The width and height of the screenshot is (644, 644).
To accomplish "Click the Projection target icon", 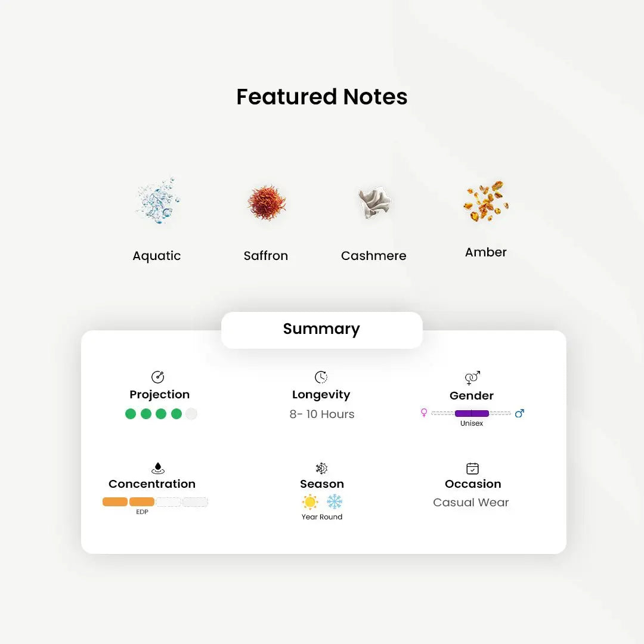I will (x=157, y=377).
